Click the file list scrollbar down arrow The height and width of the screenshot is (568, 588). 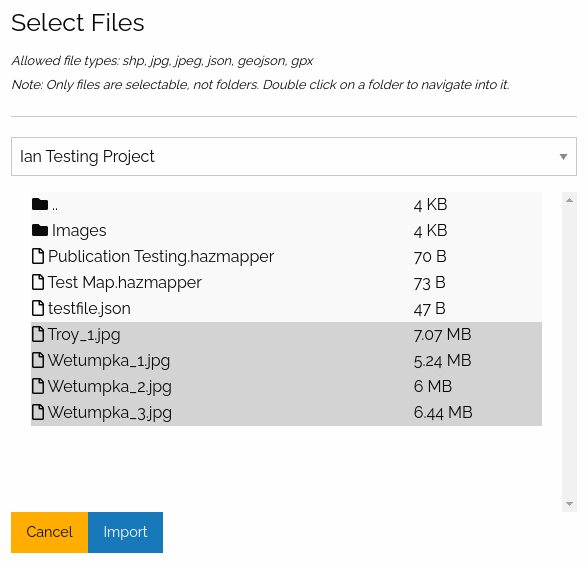pyautogui.click(x=569, y=504)
